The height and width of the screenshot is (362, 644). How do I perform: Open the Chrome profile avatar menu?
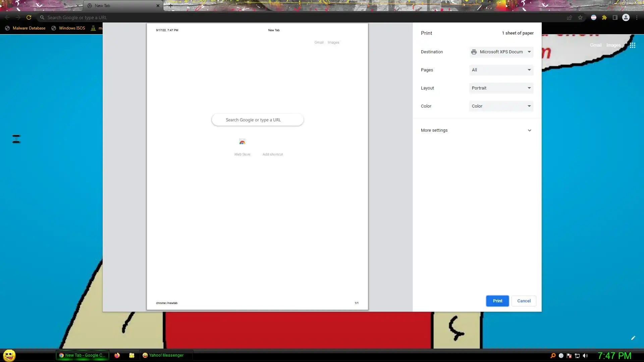pos(626,17)
